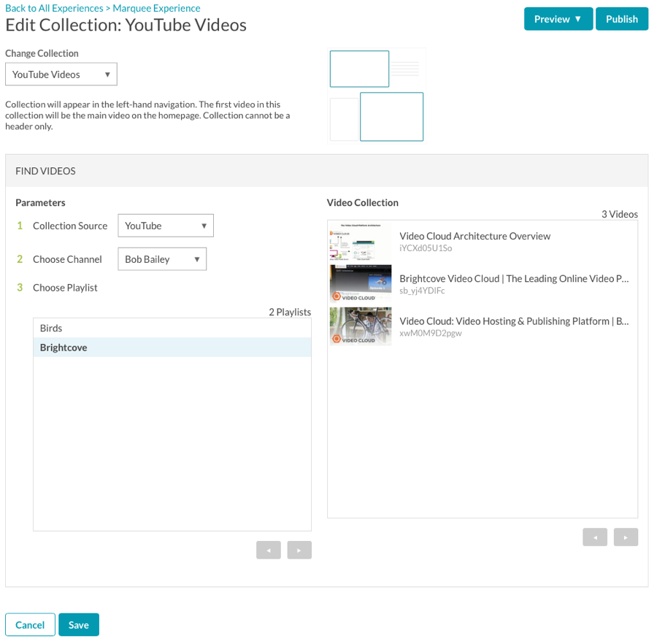Open the Marquee Experience breadcrumb link
Viewport: 657px width, 644px height.
156,8
